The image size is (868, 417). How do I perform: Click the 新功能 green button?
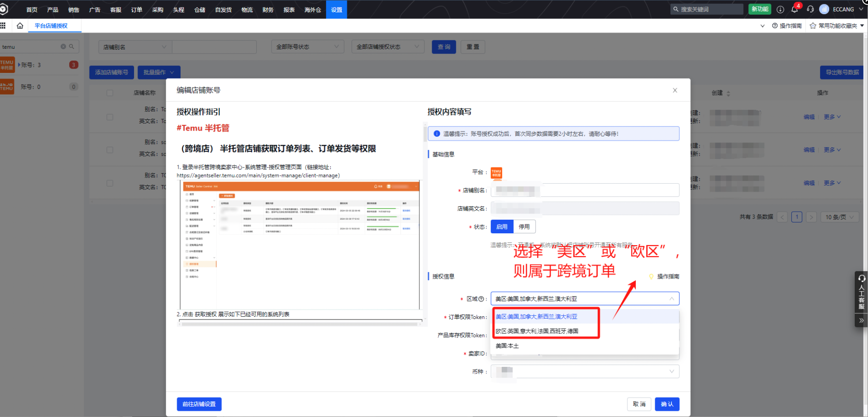click(760, 9)
